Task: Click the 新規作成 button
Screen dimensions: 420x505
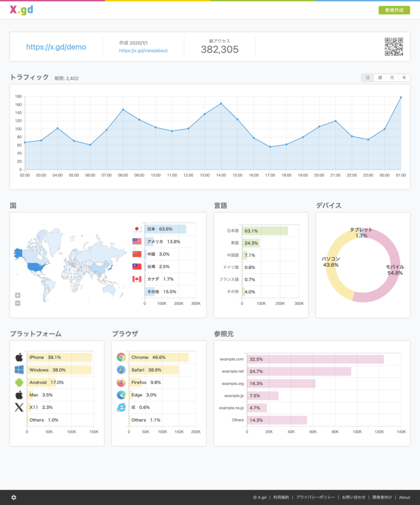Action: pyautogui.click(x=394, y=11)
